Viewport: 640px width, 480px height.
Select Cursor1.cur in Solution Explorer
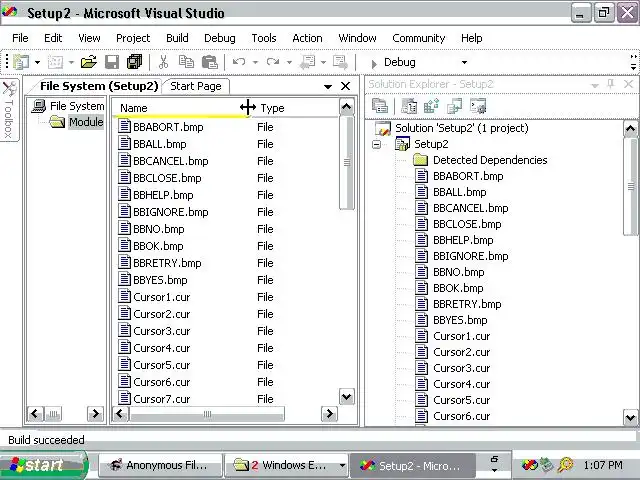point(461,336)
